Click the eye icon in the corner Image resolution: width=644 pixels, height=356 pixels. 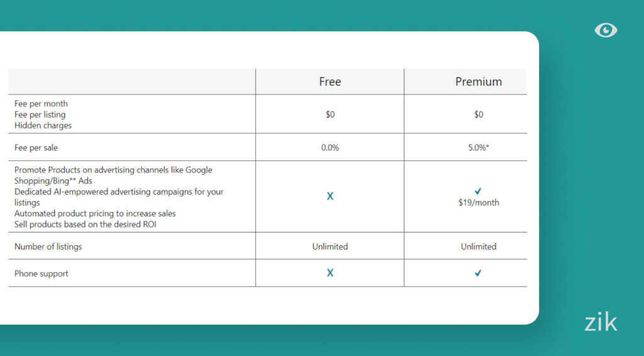[x=606, y=30]
